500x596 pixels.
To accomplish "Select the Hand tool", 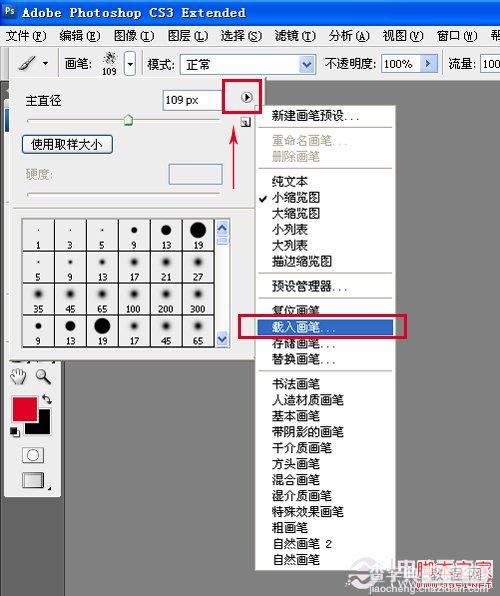I will (x=18, y=376).
